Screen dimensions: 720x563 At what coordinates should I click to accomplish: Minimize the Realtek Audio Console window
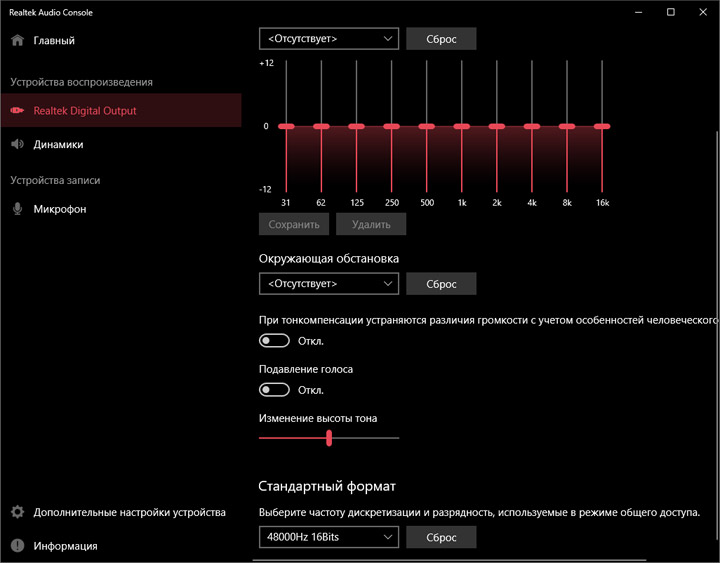coord(638,12)
